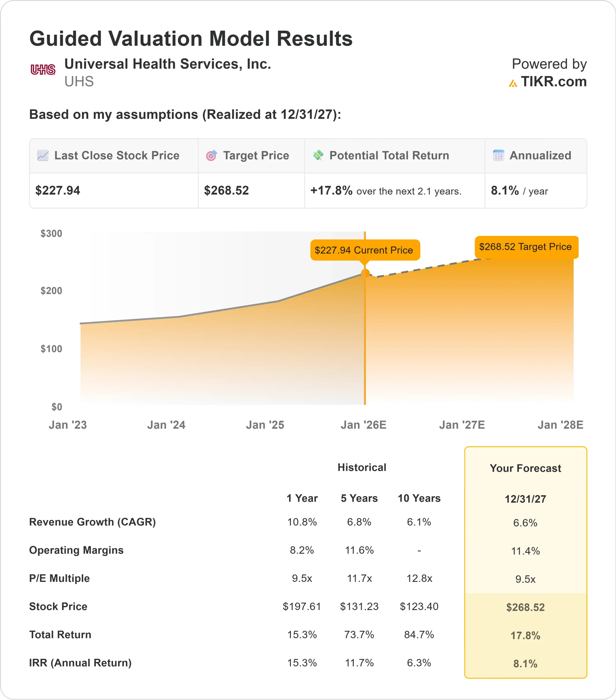Click the Jan '28E axis label
Image resolution: width=616 pixels, height=700 pixels.
pos(560,425)
